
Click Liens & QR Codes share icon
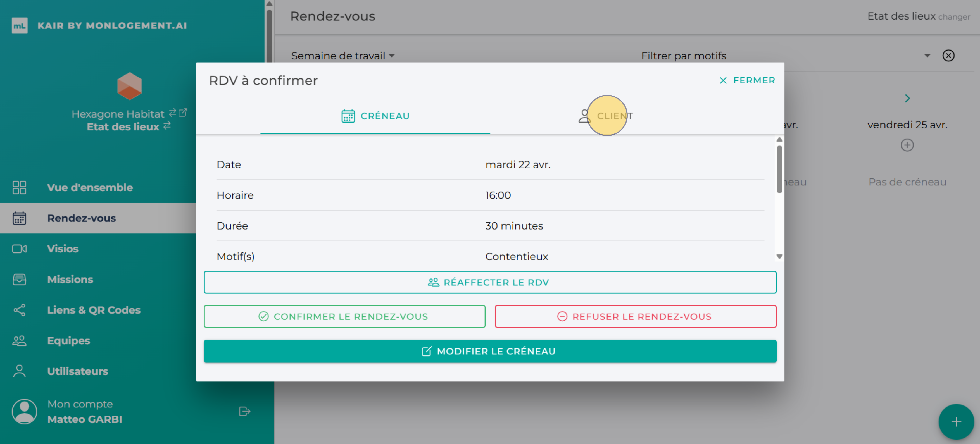(19, 310)
